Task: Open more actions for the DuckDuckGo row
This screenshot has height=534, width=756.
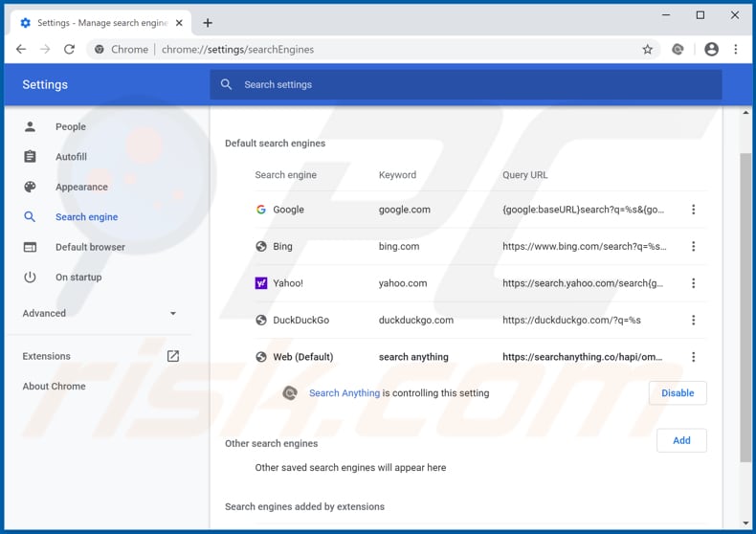Action: pos(693,320)
